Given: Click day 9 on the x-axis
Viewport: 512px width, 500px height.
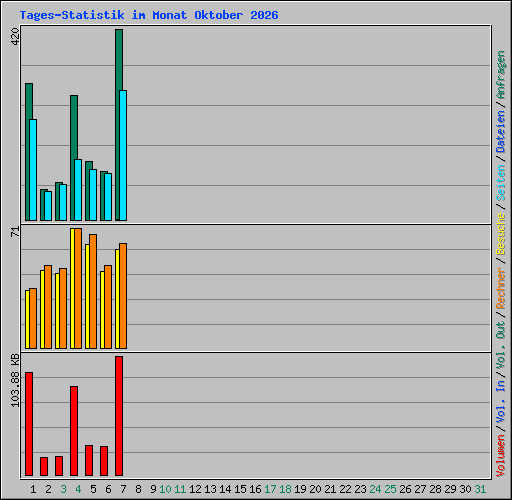Looking at the screenshot, I should point(153,489).
